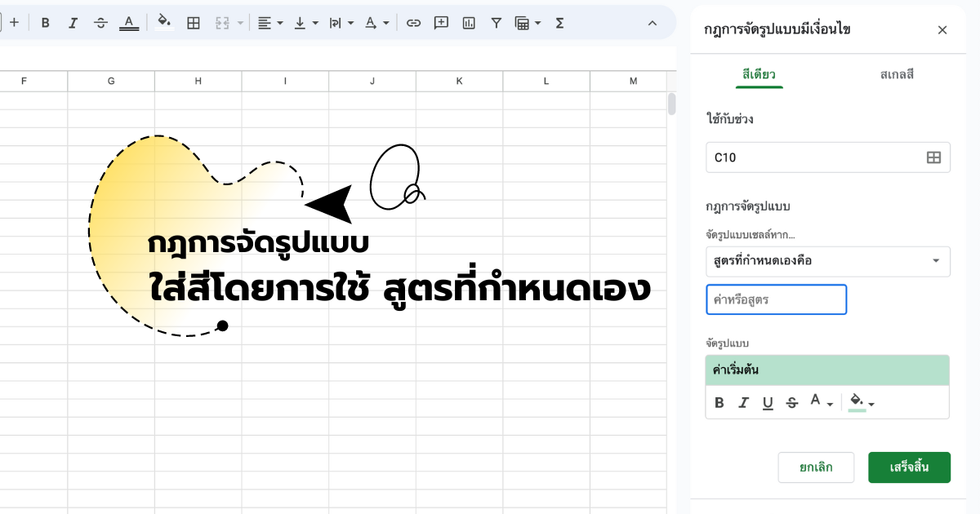Image resolution: width=980 pixels, height=514 pixels.
Task: Switch to the สีเดียว tab
Action: click(x=759, y=74)
